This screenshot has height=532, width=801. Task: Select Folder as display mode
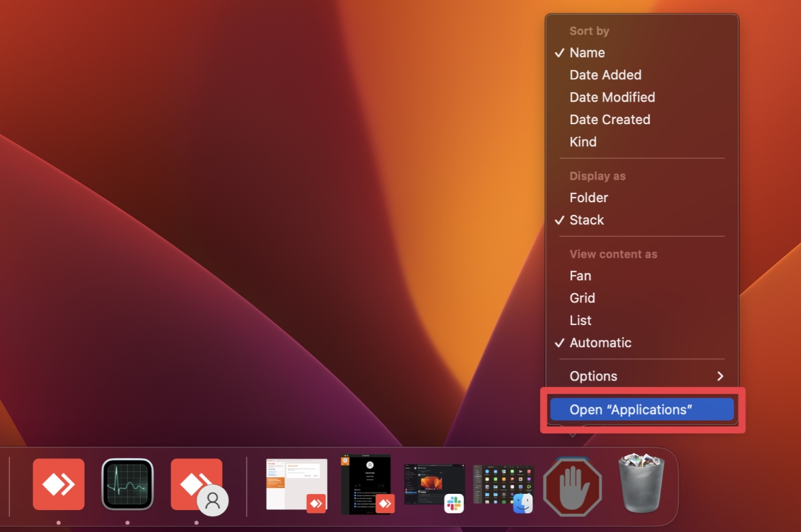589,198
